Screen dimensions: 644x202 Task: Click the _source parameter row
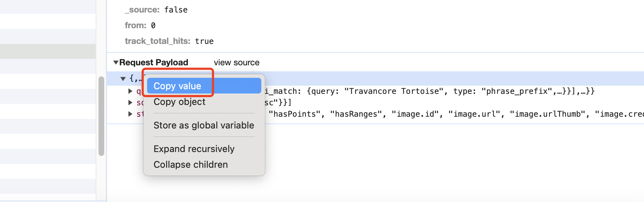156,10
